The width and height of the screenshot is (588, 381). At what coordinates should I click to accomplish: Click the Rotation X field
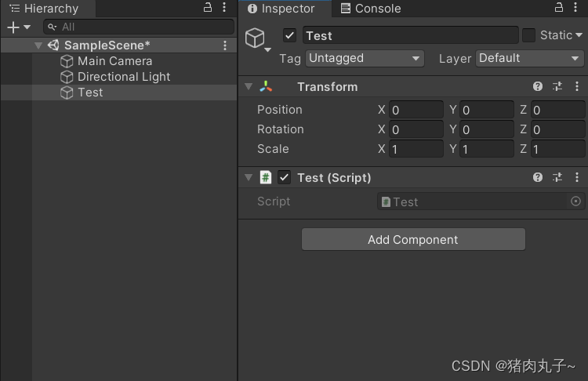(416, 129)
